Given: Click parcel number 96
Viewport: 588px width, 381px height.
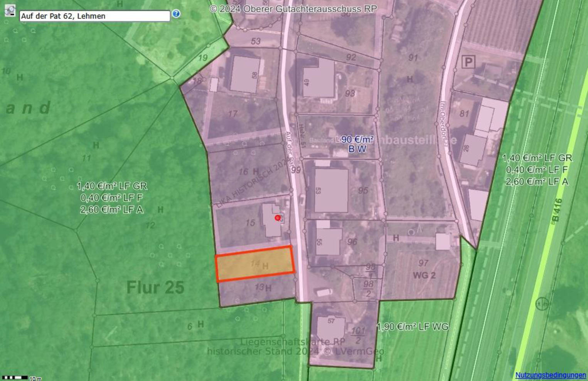Looking at the screenshot, I should [352, 242].
